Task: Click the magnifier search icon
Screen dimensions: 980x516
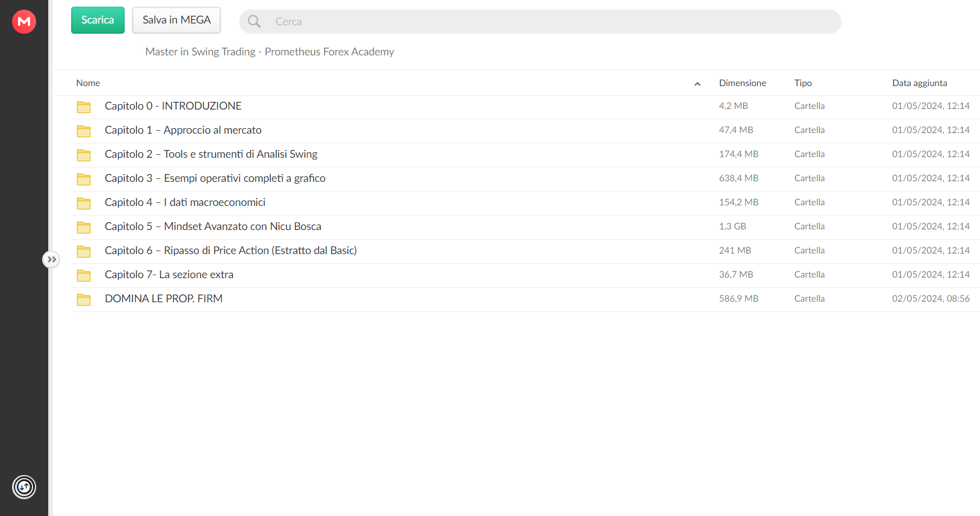Action: coord(254,22)
